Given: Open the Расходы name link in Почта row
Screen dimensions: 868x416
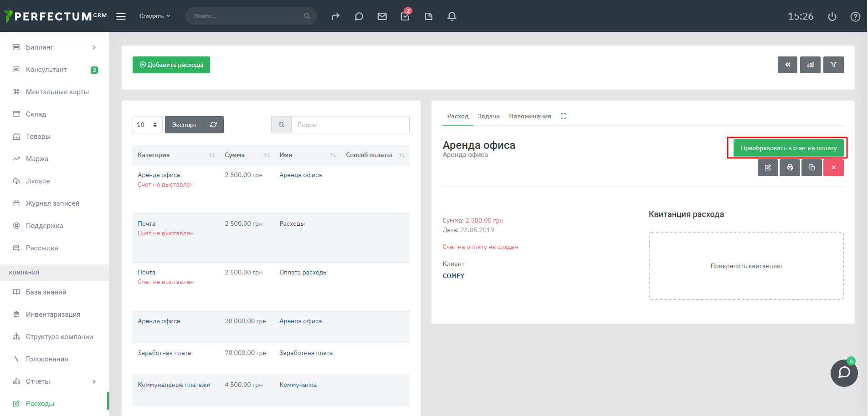Looking at the screenshot, I should tap(292, 223).
